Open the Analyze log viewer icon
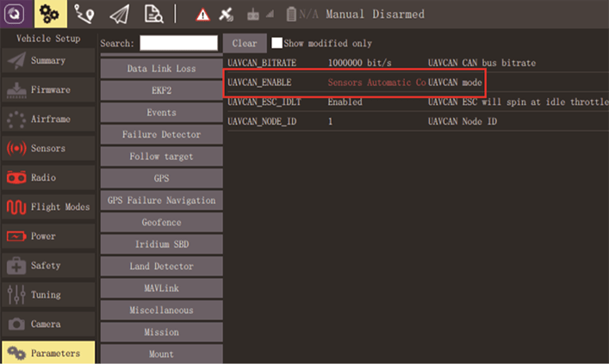The height and width of the screenshot is (364, 609). click(154, 14)
